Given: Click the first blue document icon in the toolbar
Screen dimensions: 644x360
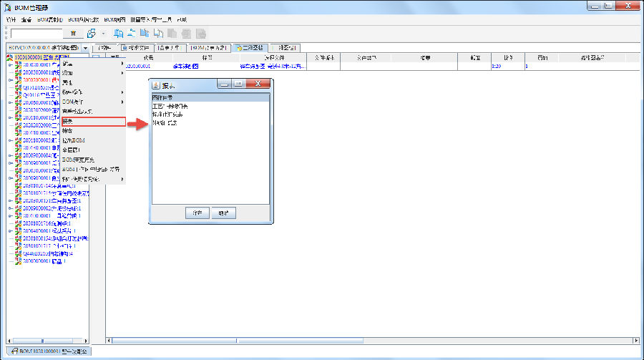Looking at the screenshot, I should coord(119,34).
